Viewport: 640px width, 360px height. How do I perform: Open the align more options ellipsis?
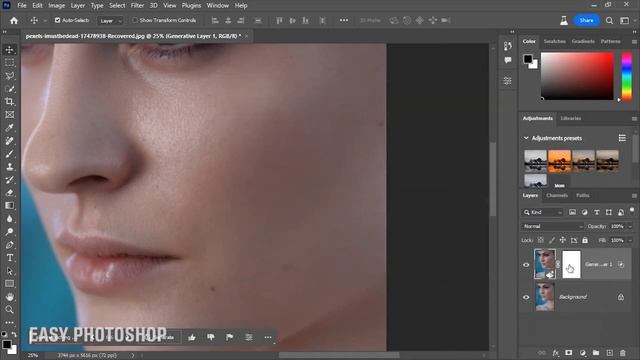tap(344, 20)
